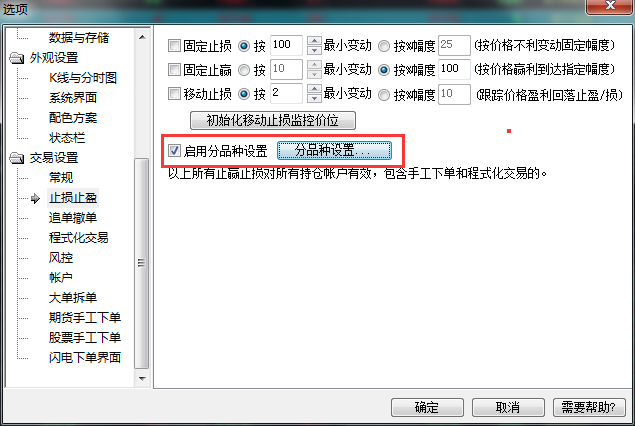This screenshot has height=426, width=635.
Task: Uncheck 启用分品种设置 checkbox
Action: tap(174, 151)
